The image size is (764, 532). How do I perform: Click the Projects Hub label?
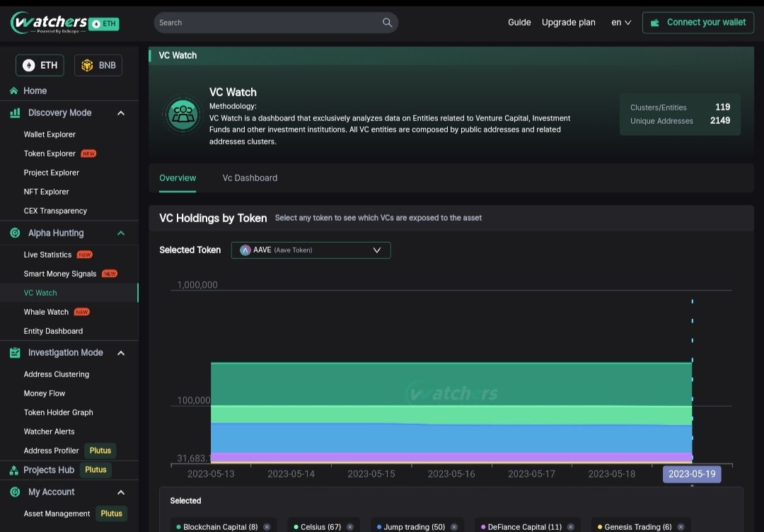[49, 470]
